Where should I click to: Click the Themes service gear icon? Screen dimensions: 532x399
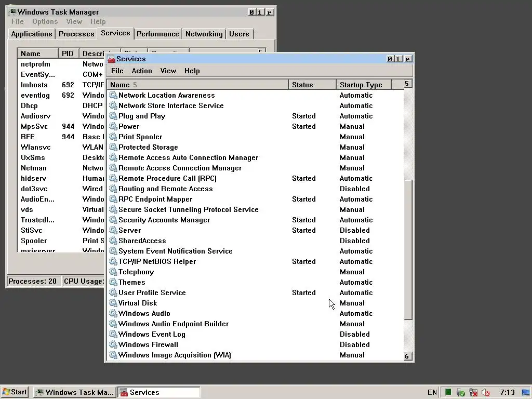tap(113, 282)
